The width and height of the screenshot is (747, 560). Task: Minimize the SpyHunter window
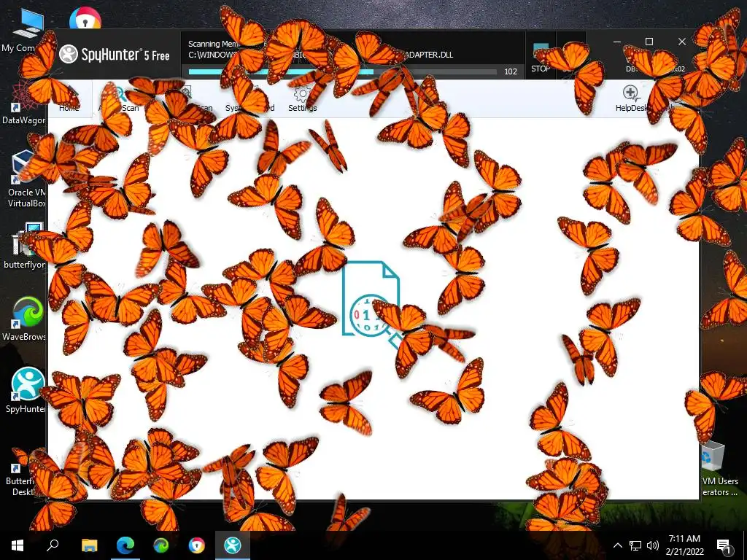pos(617,42)
